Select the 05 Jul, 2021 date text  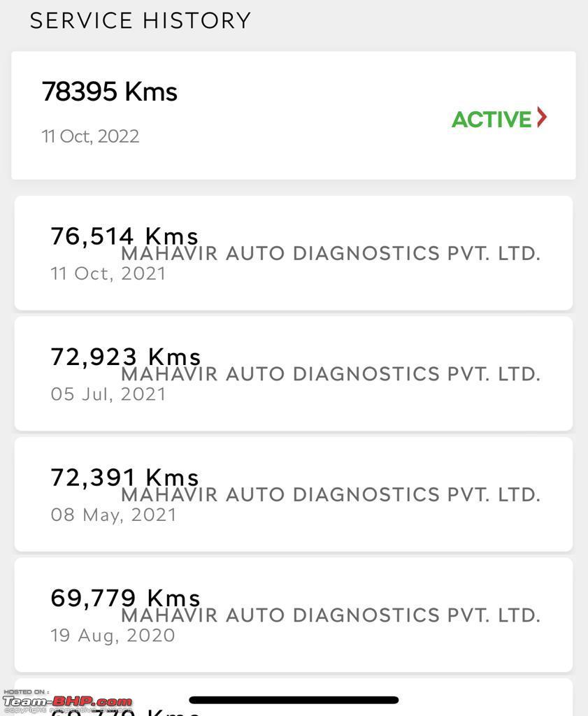point(108,394)
